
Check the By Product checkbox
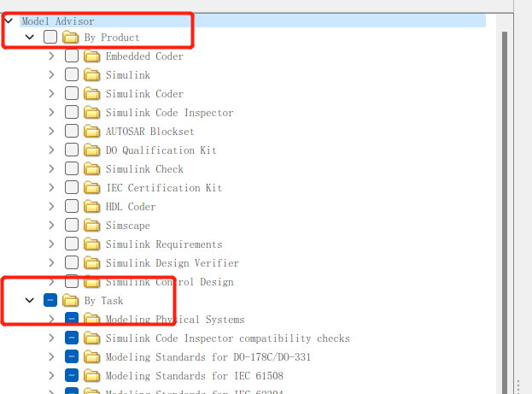point(50,37)
